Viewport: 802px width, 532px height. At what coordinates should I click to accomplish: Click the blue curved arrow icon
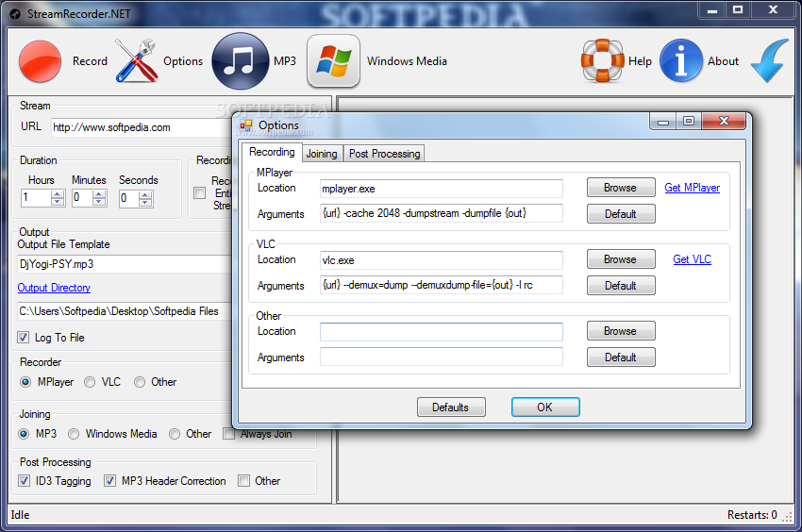click(770, 61)
